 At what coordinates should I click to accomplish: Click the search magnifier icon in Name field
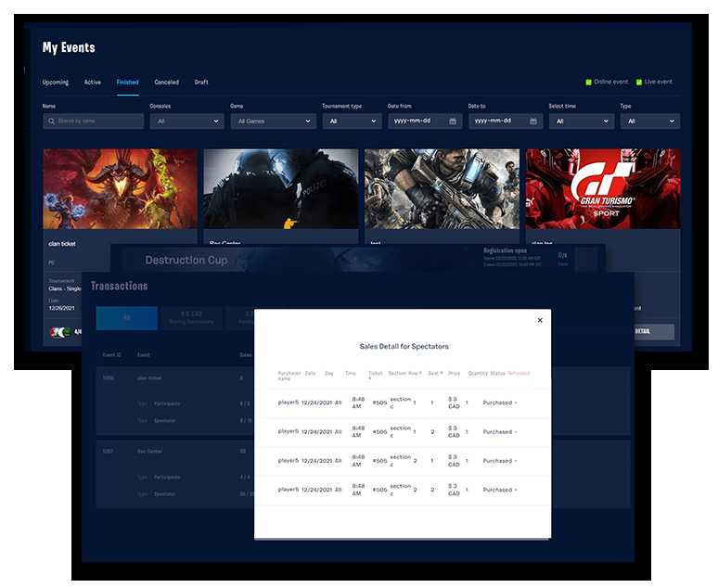[x=50, y=121]
